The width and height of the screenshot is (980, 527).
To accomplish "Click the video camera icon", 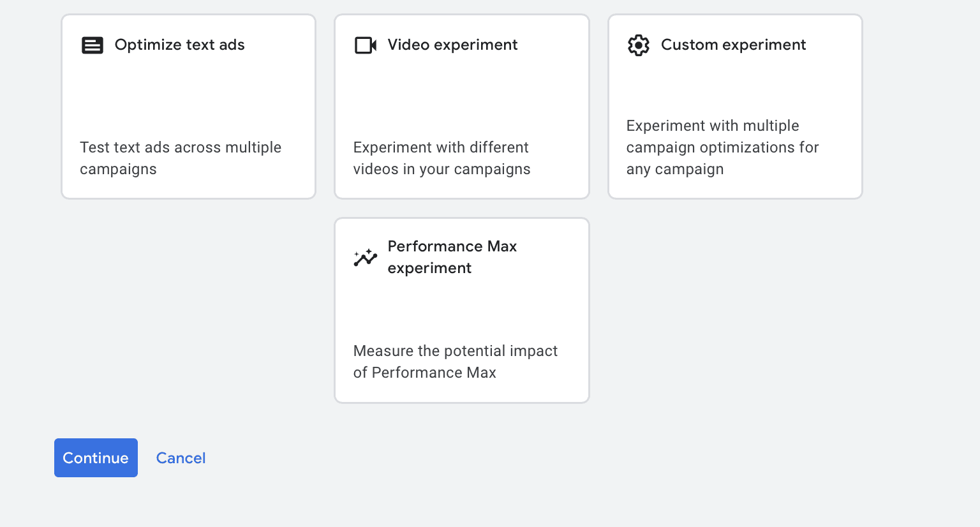I will pos(366,45).
